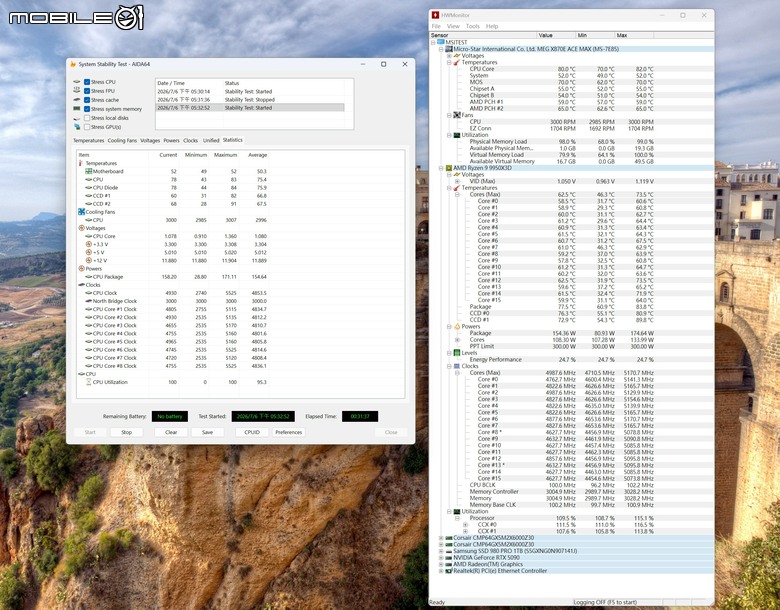The height and width of the screenshot is (610, 780).
Task: Click the HWMonitor app icon in title bar
Action: tap(436, 15)
